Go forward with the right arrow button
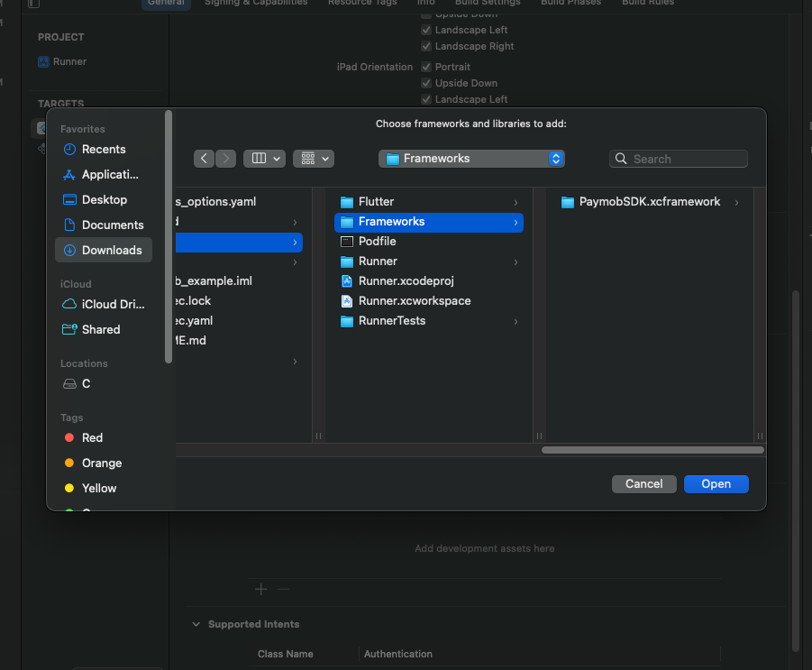 226,159
